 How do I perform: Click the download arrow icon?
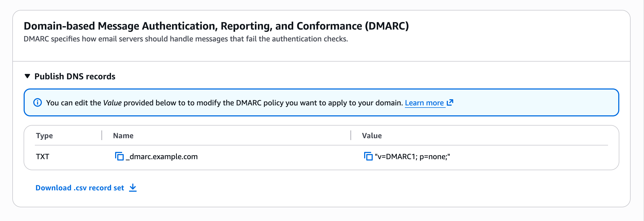[x=133, y=188]
